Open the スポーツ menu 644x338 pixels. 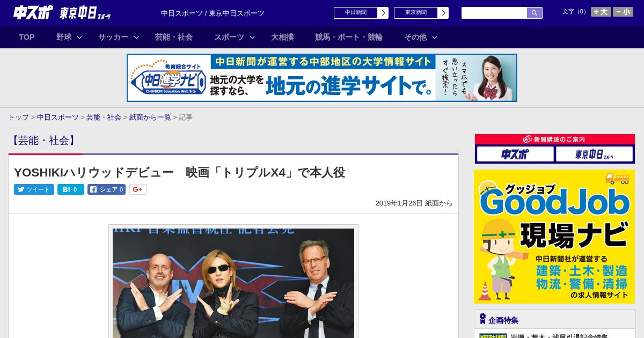point(229,37)
